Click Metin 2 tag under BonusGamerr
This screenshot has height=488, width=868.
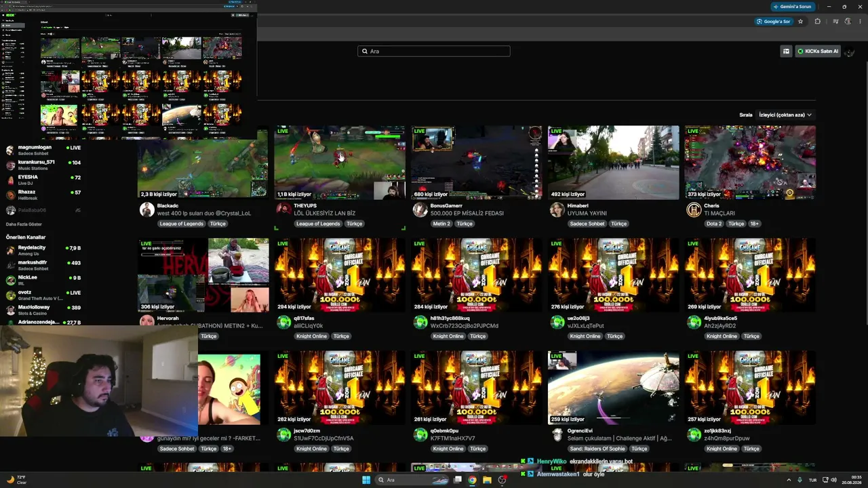click(441, 224)
